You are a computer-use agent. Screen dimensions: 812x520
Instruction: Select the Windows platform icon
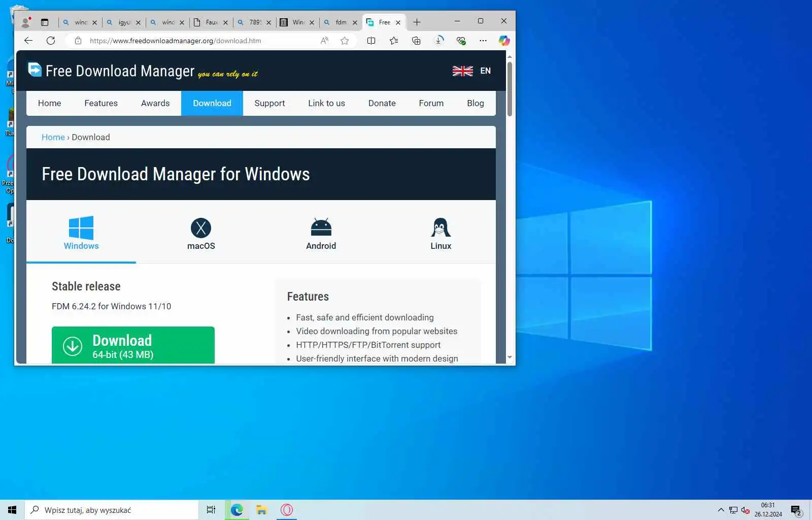[81, 227]
